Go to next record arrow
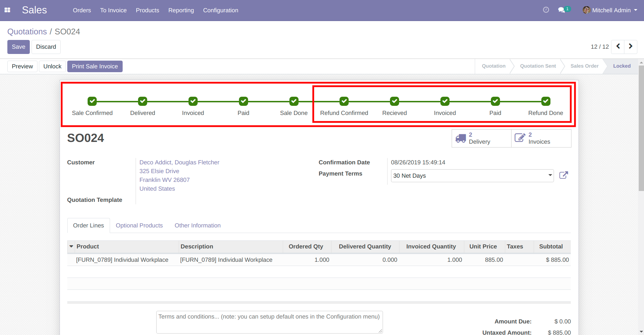 coord(631,47)
